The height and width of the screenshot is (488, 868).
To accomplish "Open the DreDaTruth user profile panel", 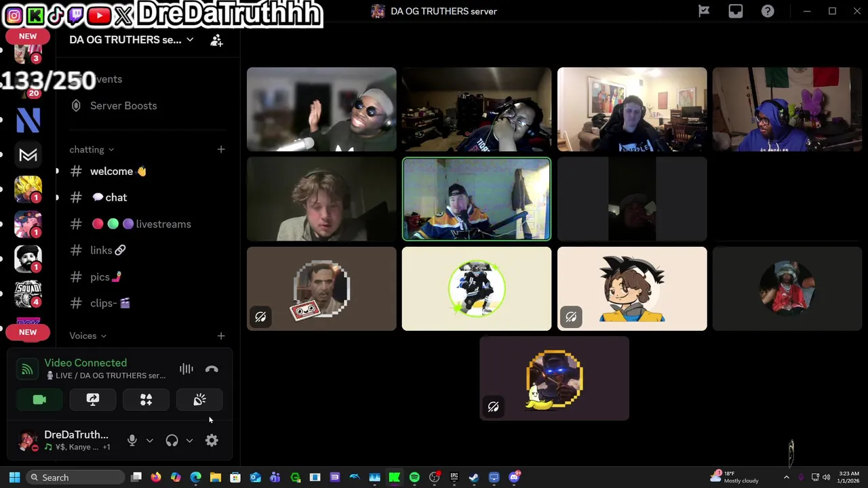I will [64, 441].
